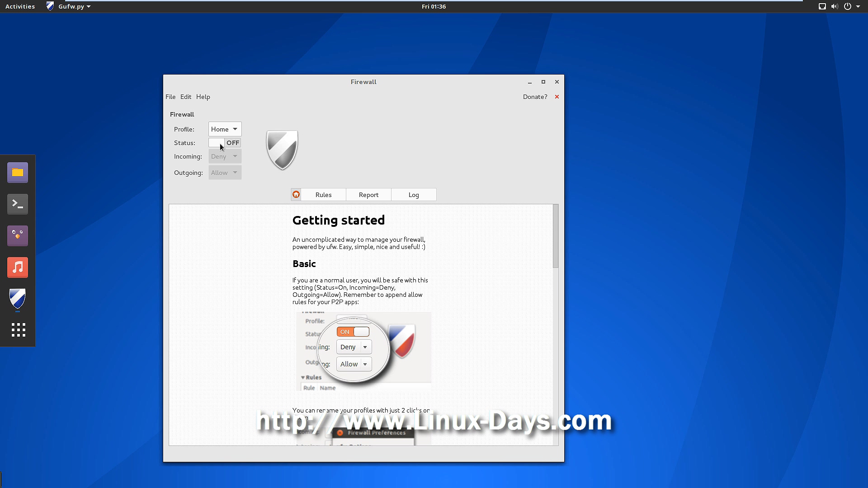This screenshot has height=488, width=868.
Task: Switch to the Report tab
Action: click(x=368, y=195)
